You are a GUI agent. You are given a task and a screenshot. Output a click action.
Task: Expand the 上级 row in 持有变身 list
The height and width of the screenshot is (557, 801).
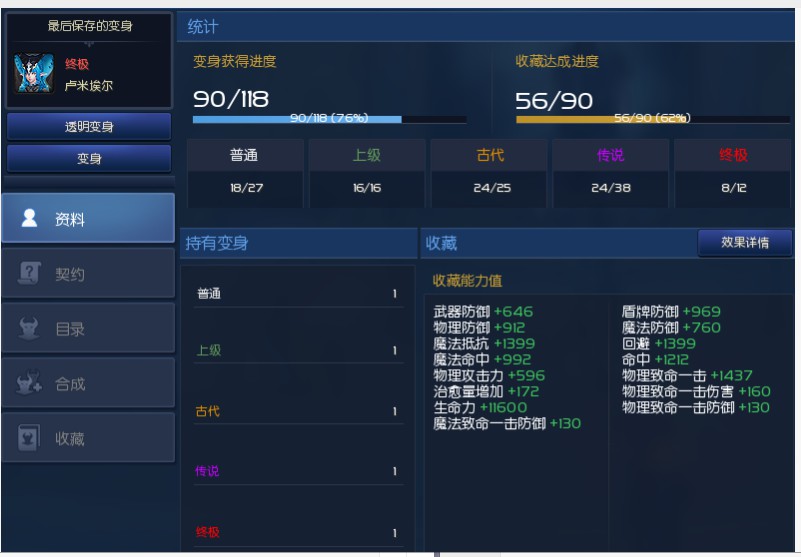click(x=298, y=351)
